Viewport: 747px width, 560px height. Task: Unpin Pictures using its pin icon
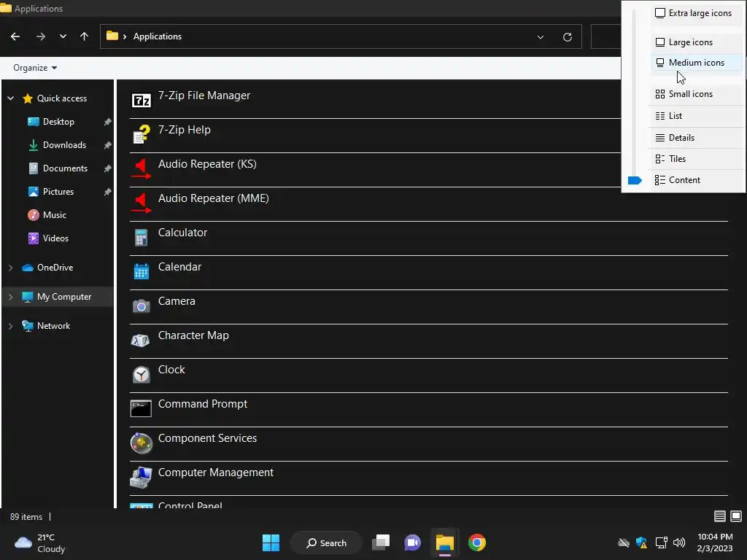tap(108, 192)
